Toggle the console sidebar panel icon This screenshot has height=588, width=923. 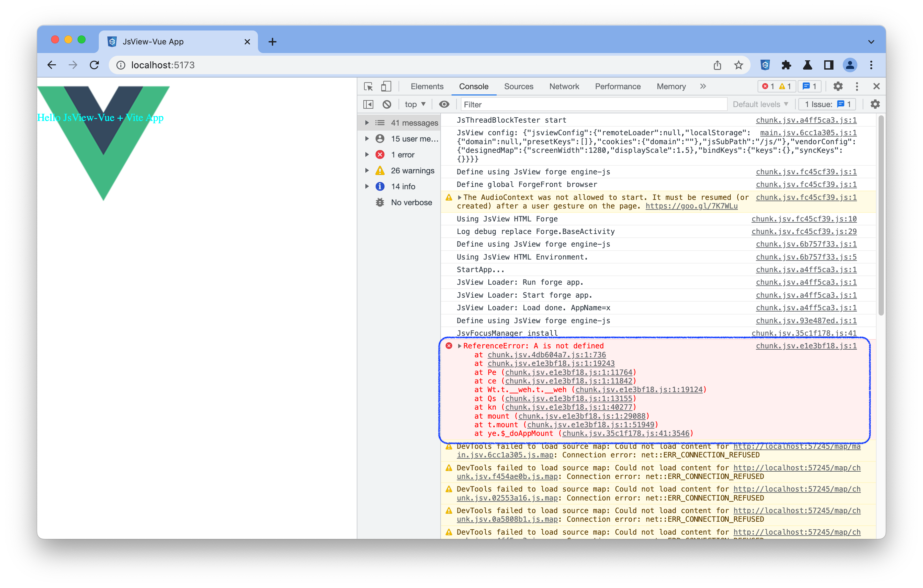[x=368, y=104]
